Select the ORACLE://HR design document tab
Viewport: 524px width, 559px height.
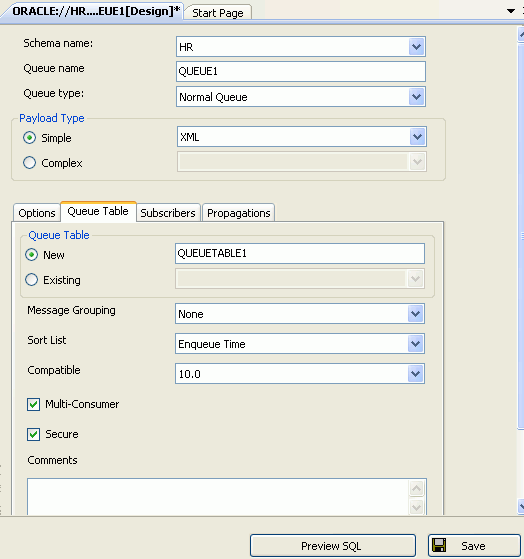click(x=94, y=11)
